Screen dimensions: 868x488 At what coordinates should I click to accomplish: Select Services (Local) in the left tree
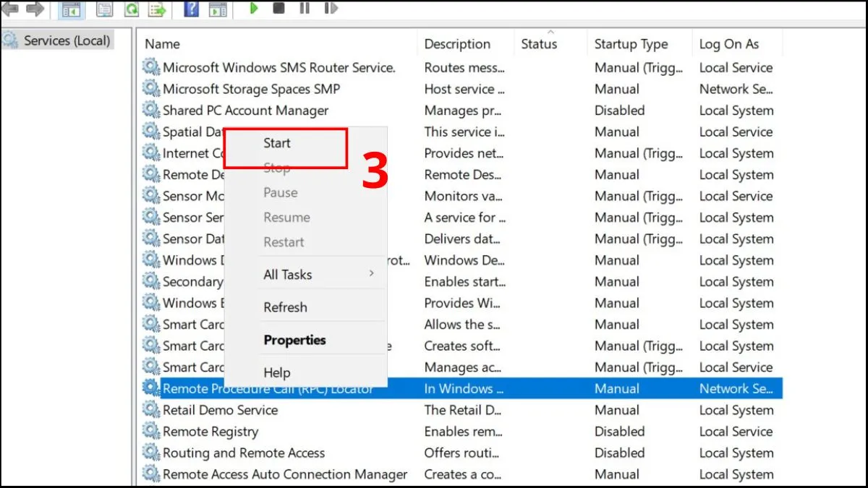pos(67,40)
